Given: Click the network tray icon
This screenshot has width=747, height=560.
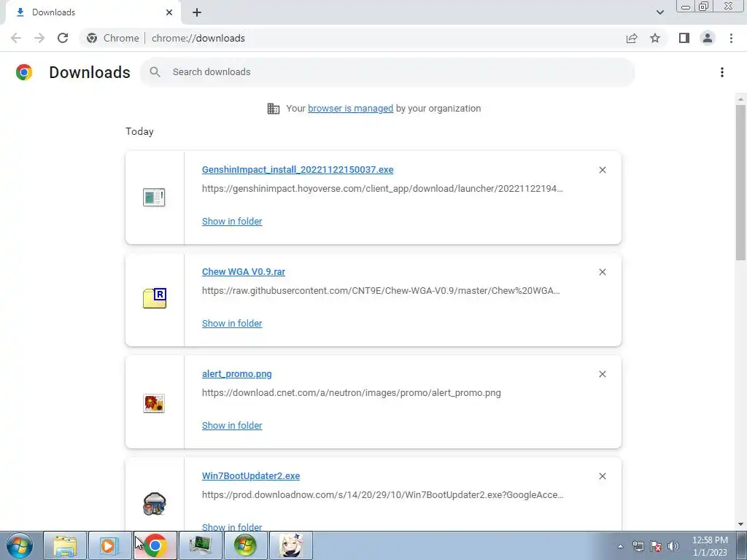Looking at the screenshot, I should [x=638, y=546].
